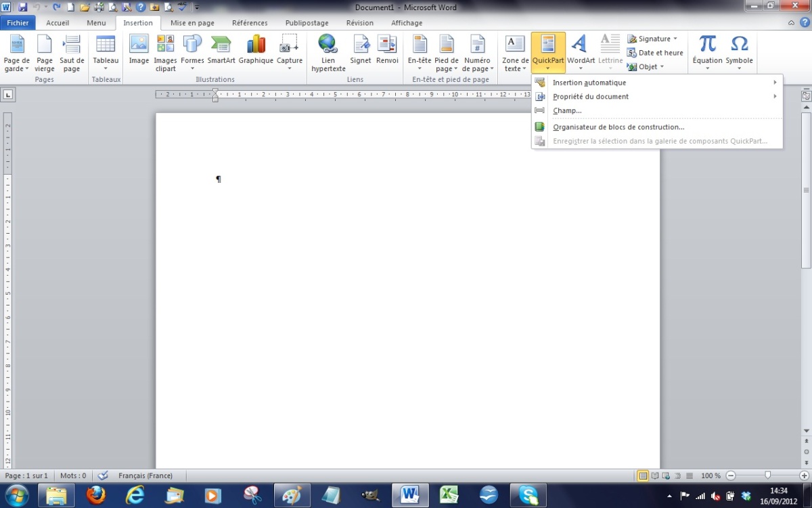Save the document from the quick access toolbar
Image resolution: width=812 pixels, height=508 pixels.
pos(22,7)
